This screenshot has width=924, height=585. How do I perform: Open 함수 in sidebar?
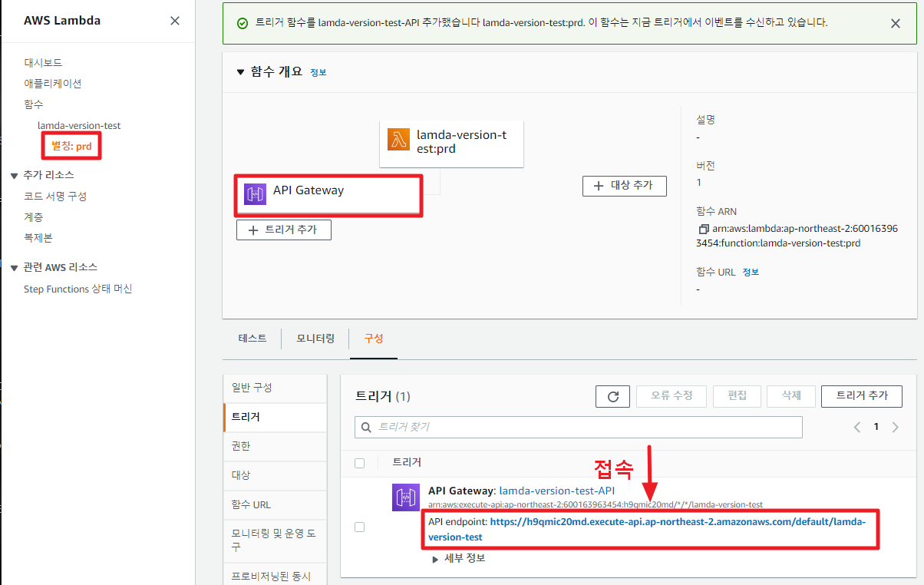click(x=34, y=104)
